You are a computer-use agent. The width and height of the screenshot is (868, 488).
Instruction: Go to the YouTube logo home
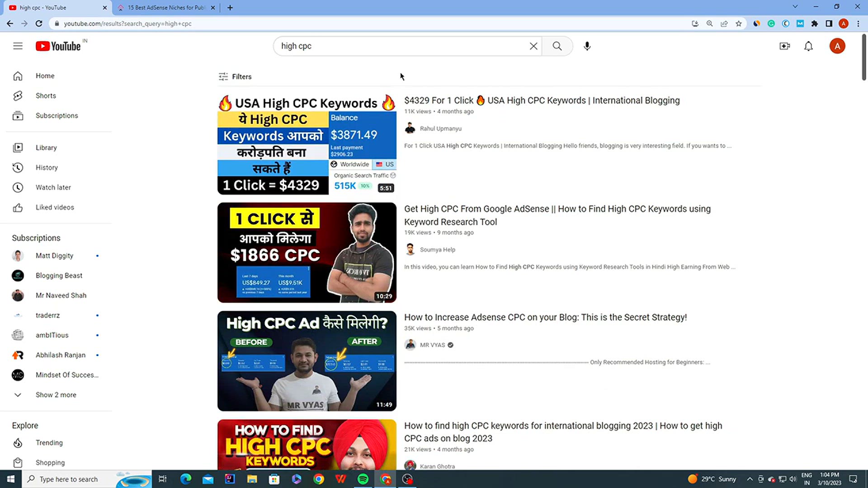pyautogui.click(x=58, y=46)
